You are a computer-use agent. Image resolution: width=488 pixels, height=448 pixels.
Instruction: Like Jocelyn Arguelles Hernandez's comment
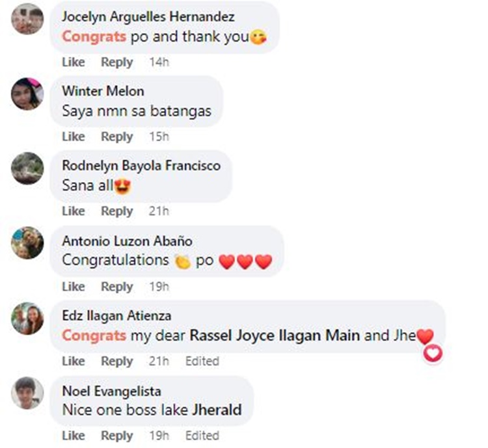tap(74, 62)
